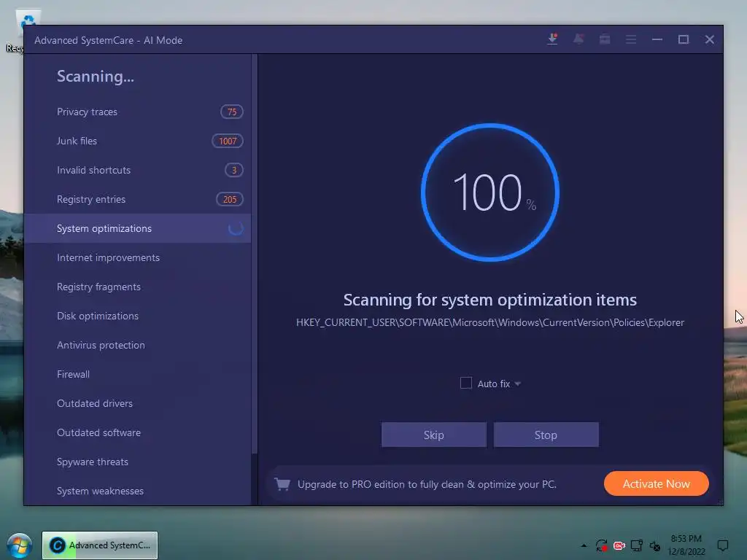The width and height of the screenshot is (747, 560).
Task: Click the 100% circular progress indicator
Action: [x=489, y=192]
